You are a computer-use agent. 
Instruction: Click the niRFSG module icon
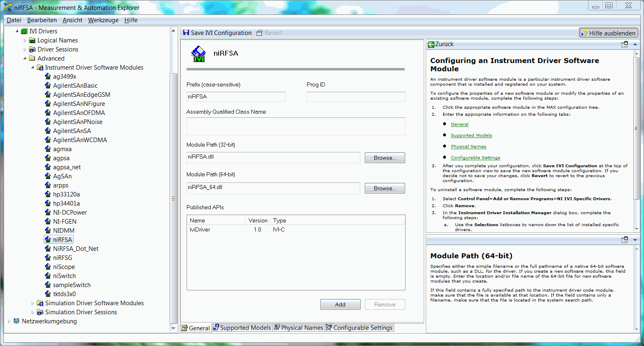click(x=48, y=258)
